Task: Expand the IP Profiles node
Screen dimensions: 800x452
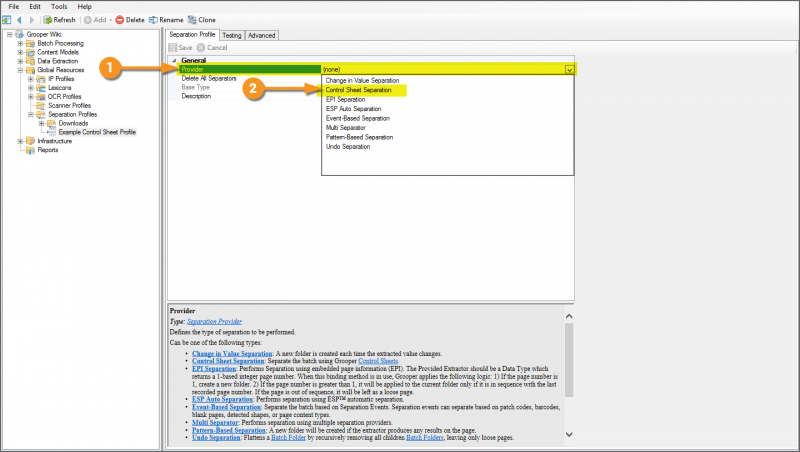Action: click(31, 79)
